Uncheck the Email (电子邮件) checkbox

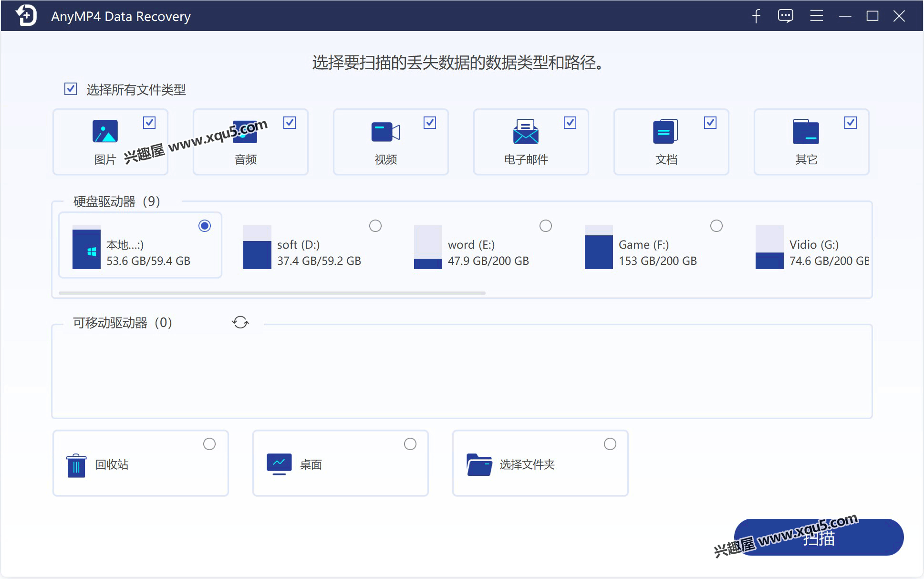pos(570,123)
